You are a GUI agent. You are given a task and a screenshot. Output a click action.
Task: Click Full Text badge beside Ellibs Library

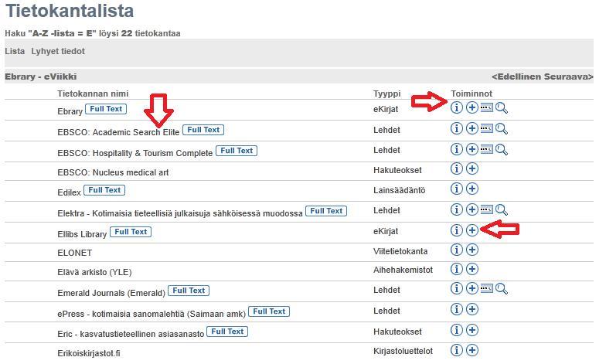pos(131,232)
